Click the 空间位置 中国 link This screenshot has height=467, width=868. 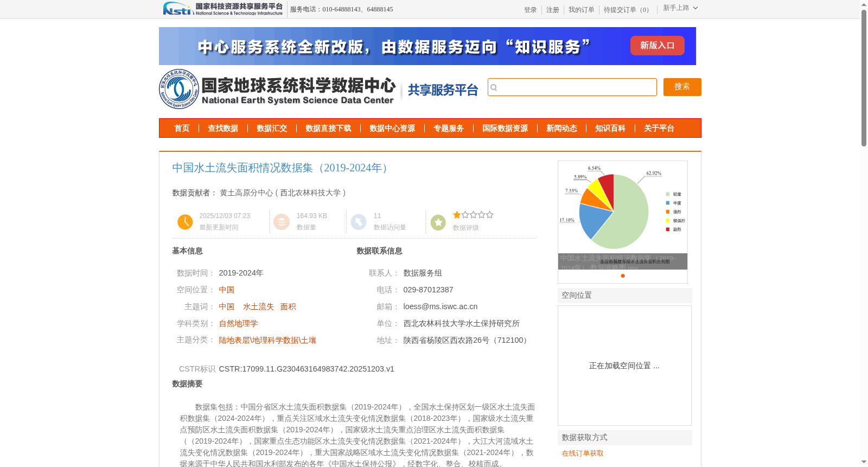coord(227,290)
